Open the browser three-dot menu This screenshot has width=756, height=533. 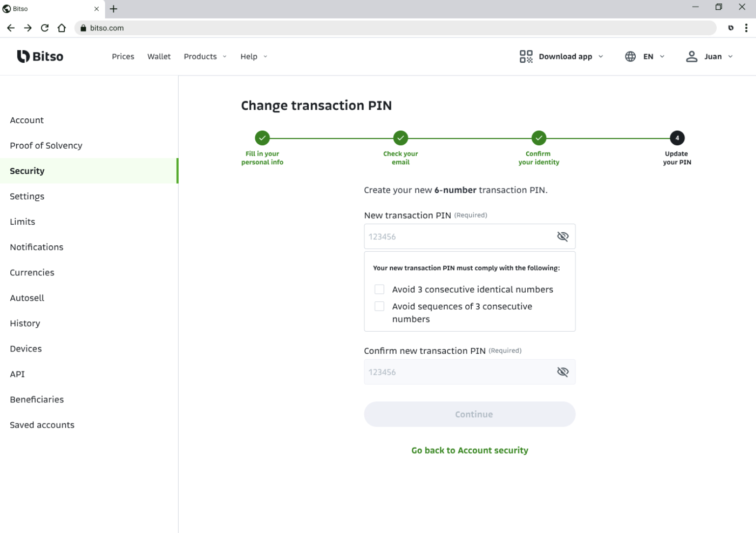tap(746, 28)
